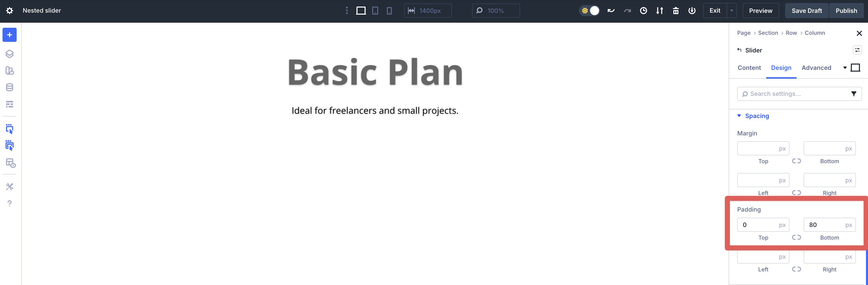
Task: Open the dynamic data panel
Action: [x=9, y=87]
